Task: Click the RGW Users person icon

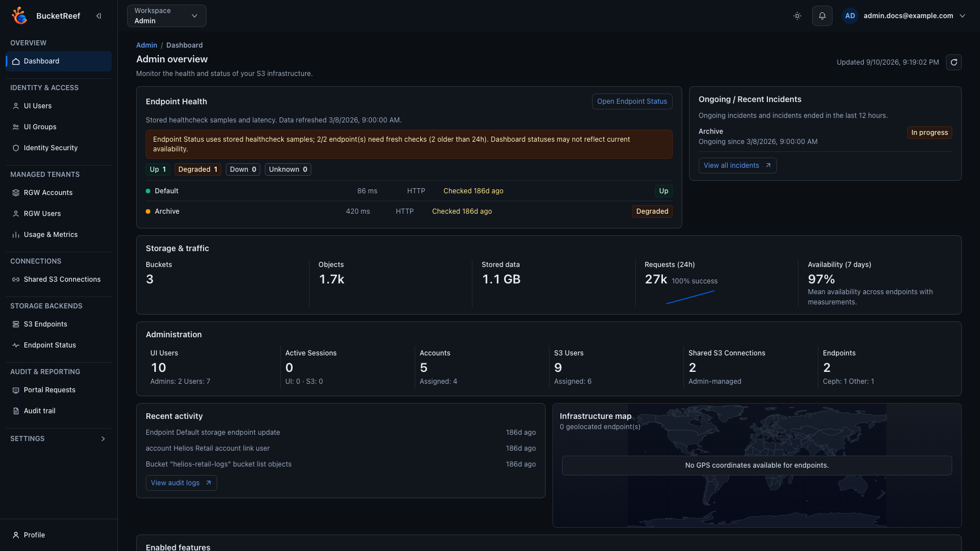Action: 16,214
